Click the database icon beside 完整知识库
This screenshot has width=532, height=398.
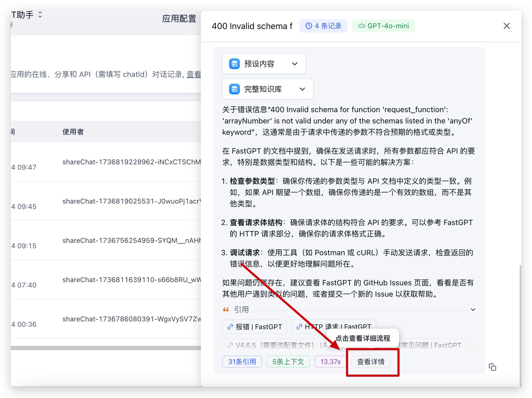tap(234, 89)
